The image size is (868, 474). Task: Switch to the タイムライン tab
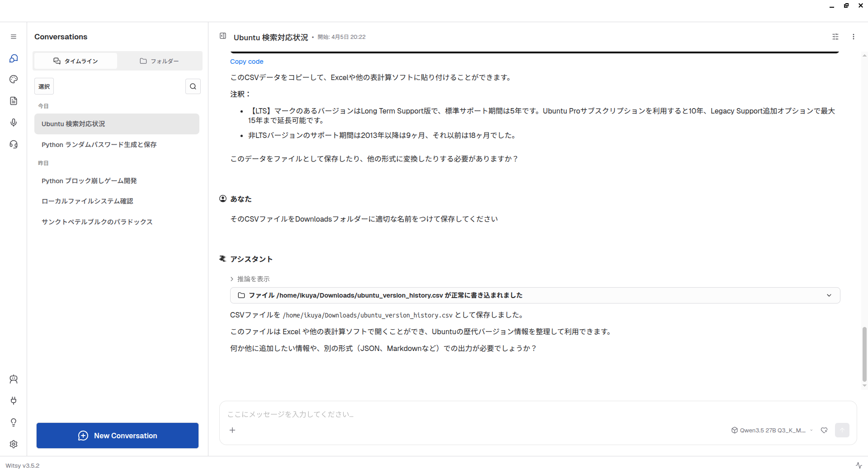(x=75, y=61)
